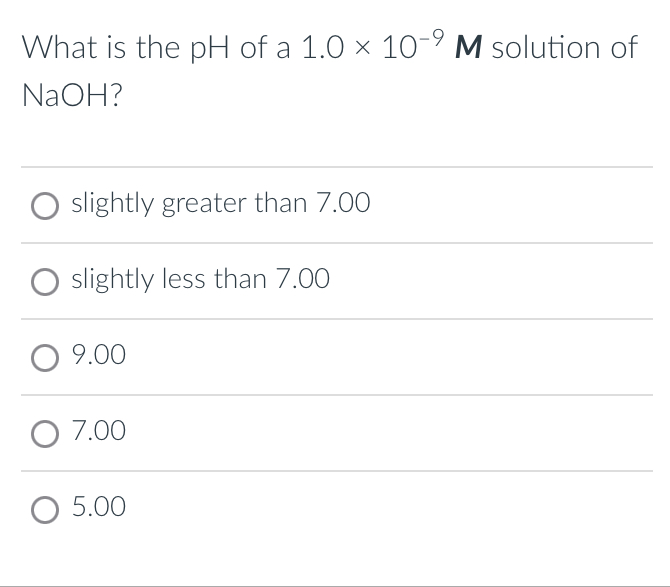
Task: Click the standalone '7.00' answer label
Action: pyautogui.click(x=99, y=432)
